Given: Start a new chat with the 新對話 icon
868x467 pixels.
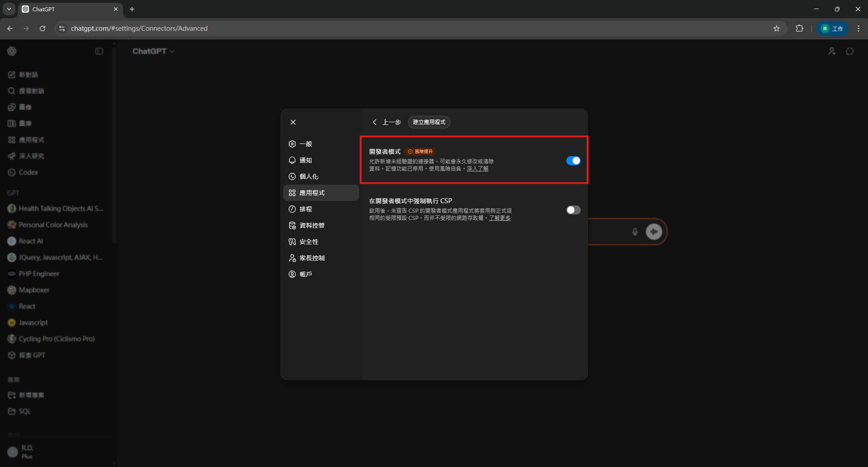Looking at the screenshot, I should (12, 75).
